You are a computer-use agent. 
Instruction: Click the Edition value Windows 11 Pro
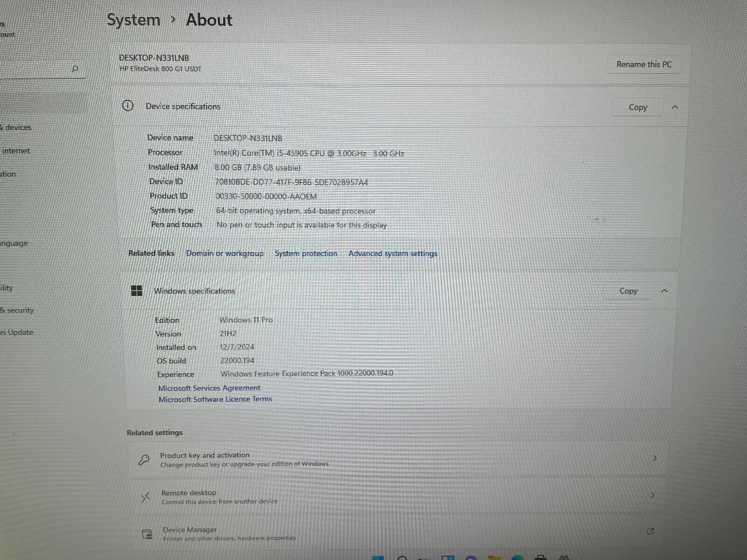click(x=246, y=320)
